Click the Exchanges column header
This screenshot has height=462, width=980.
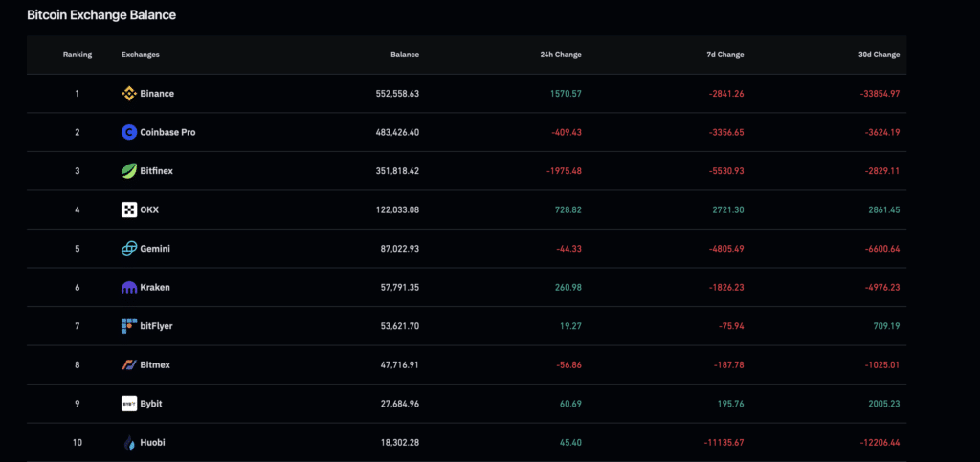point(141,55)
